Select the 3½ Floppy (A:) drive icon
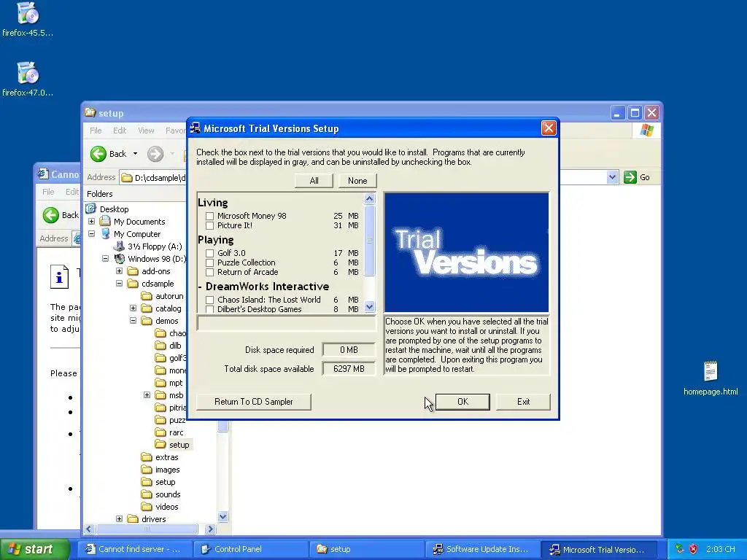 point(119,246)
